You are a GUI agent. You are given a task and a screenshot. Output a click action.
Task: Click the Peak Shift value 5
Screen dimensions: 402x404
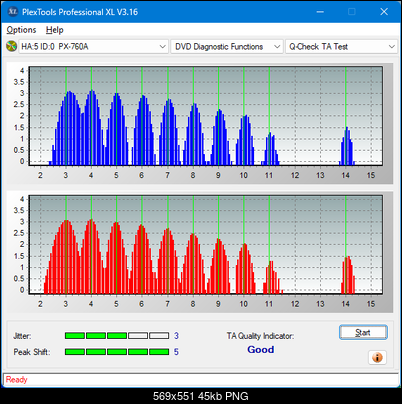tap(176, 352)
